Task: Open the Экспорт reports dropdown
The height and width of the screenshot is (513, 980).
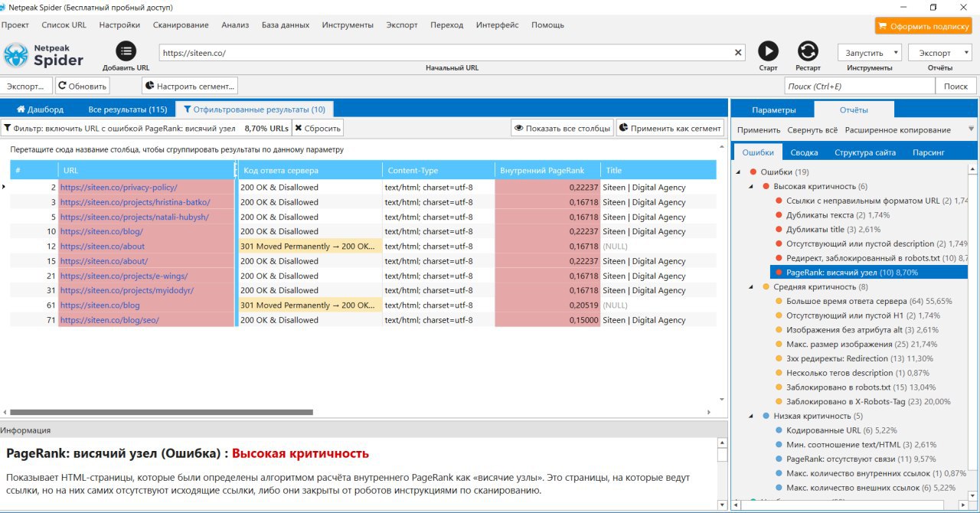Action: pyautogui.click(x=939, y=53)
